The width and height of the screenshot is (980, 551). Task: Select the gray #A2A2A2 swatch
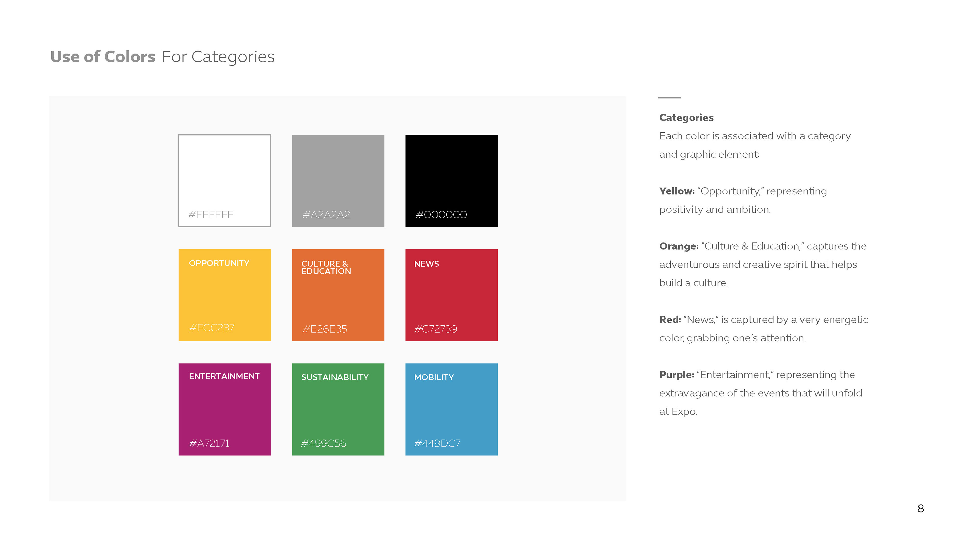point(338,181)
